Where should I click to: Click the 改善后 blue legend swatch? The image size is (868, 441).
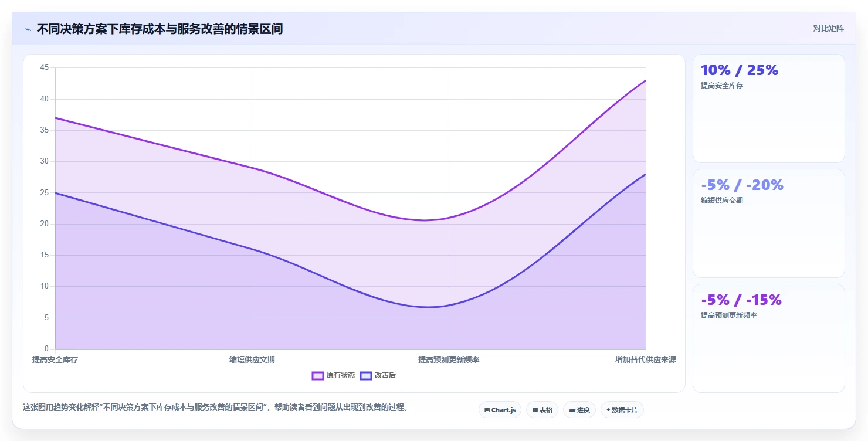pos(366,375)
